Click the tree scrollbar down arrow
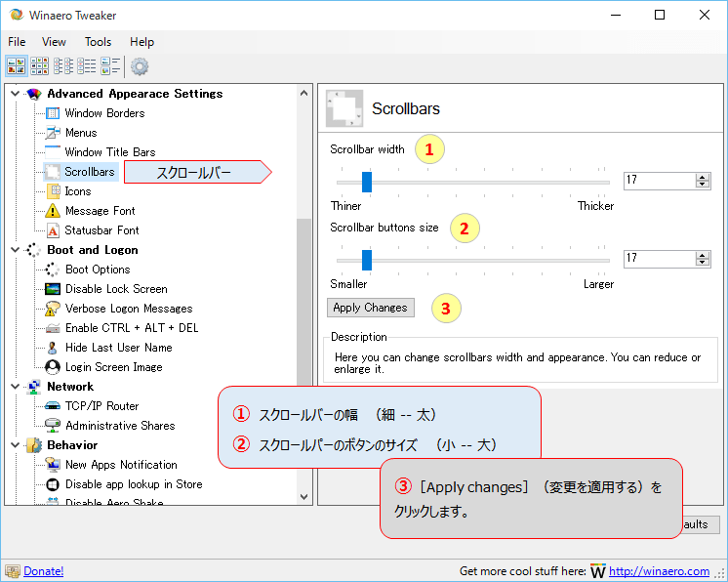Screen dimensions: 728x582 point(304,496)
